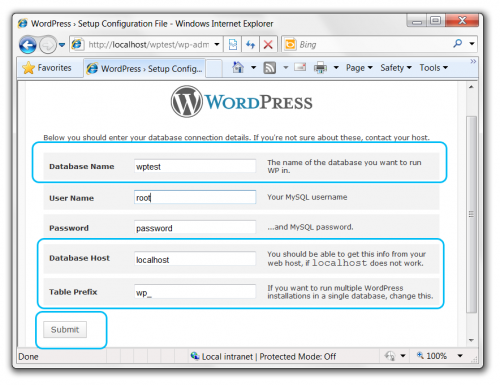
Task: Click the Print icon
Action: coord(320,68)
